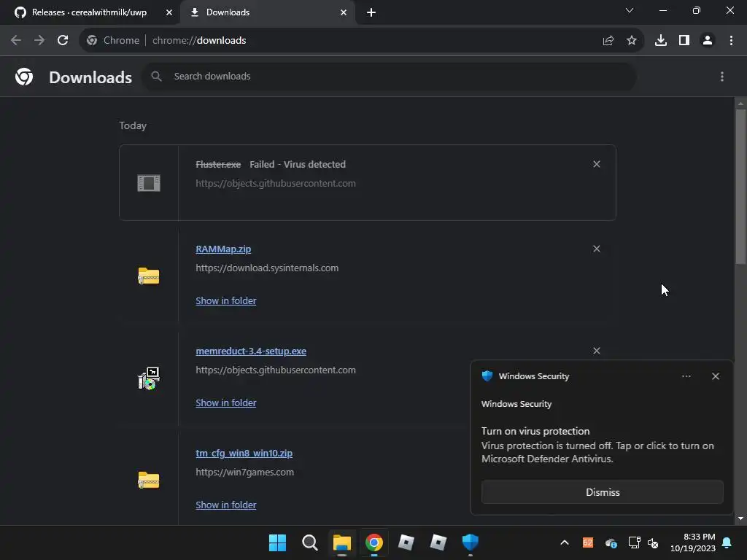Click 'Turn on virus protection' notification text
The height and width of the screenshot is (560, 747).
(535, 431)
